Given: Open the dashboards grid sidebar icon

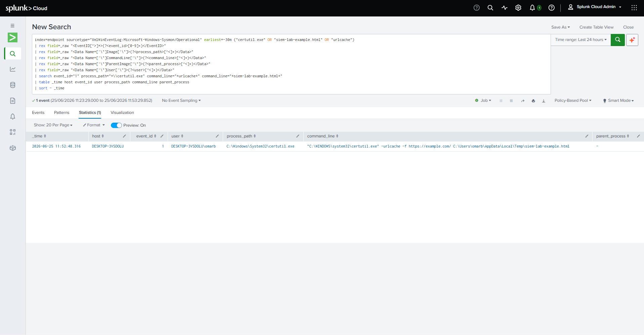Looking at the screenshot, I should pos(12,132).
